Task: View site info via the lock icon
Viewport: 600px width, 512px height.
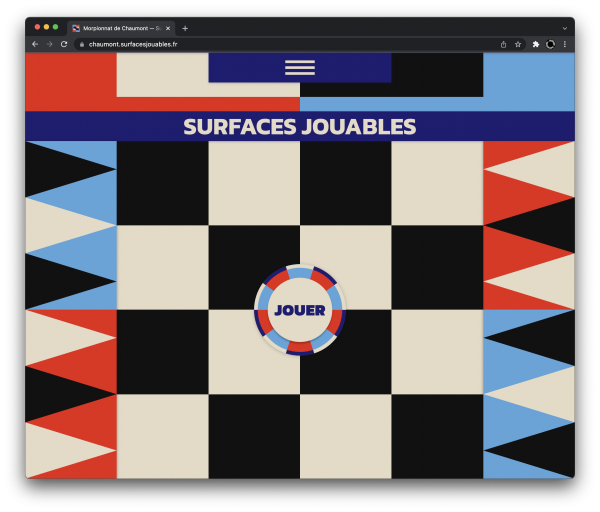Action: point(81,44)
